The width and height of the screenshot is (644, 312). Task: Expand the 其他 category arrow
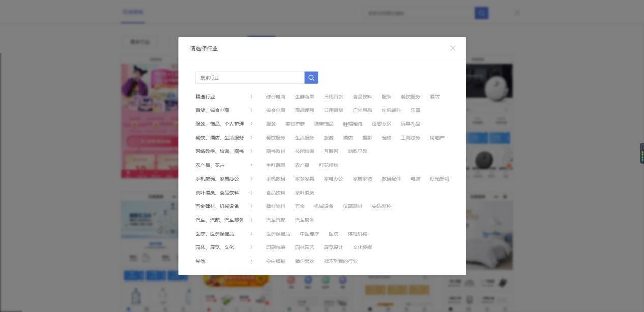[x=252, y=261]
